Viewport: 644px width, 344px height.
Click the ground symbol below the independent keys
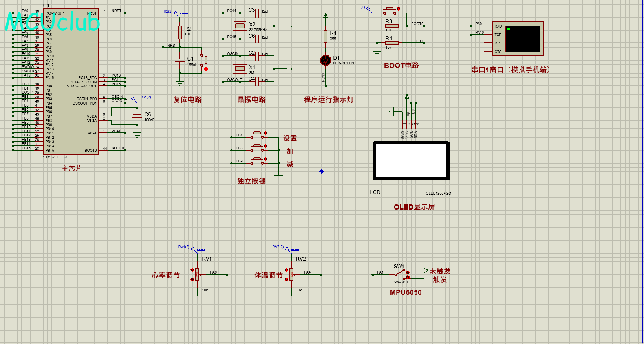[x=278, y=178]
